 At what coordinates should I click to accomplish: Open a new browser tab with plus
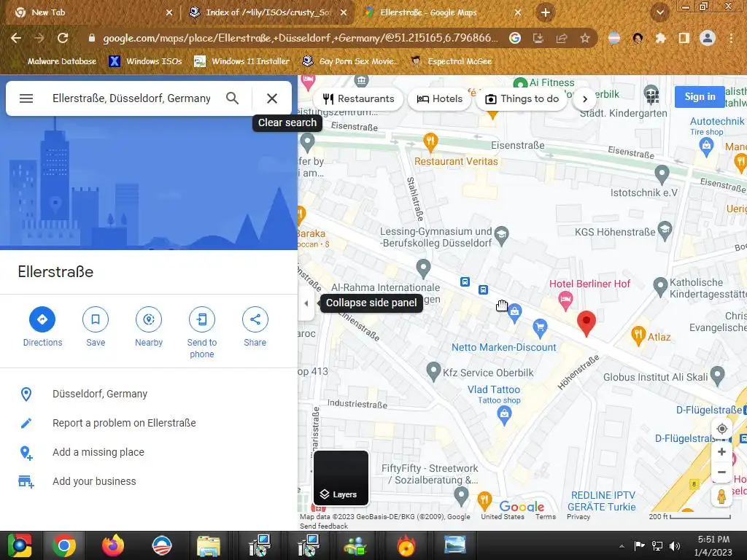point(546,12)
